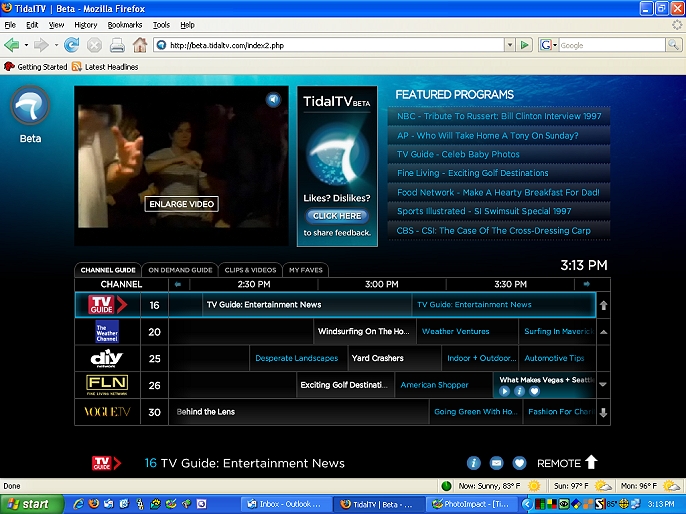The height and width of the screenshot is (514, 686).
Task: Select the Vogue TV channel logo
Action: 107,412
